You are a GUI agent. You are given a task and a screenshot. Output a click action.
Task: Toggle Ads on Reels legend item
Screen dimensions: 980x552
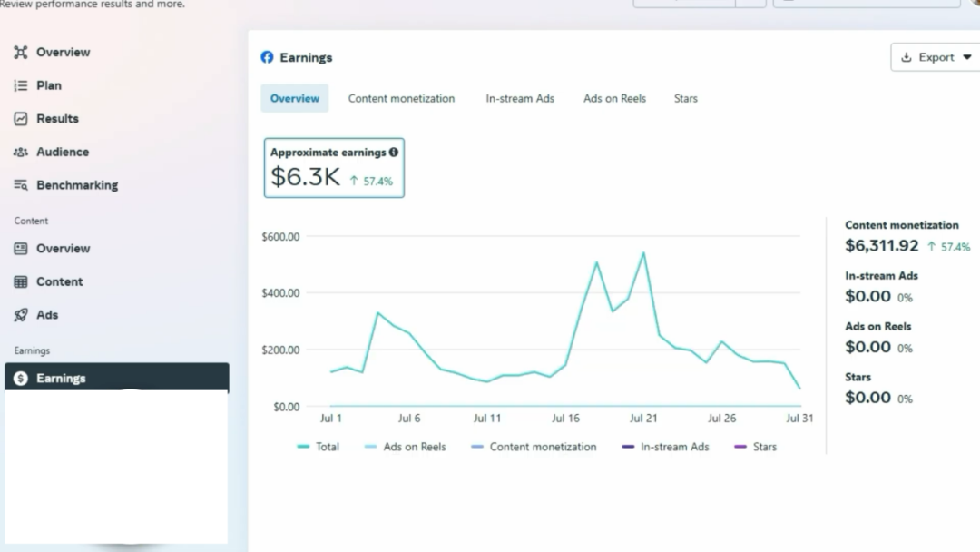click(405, 447)
